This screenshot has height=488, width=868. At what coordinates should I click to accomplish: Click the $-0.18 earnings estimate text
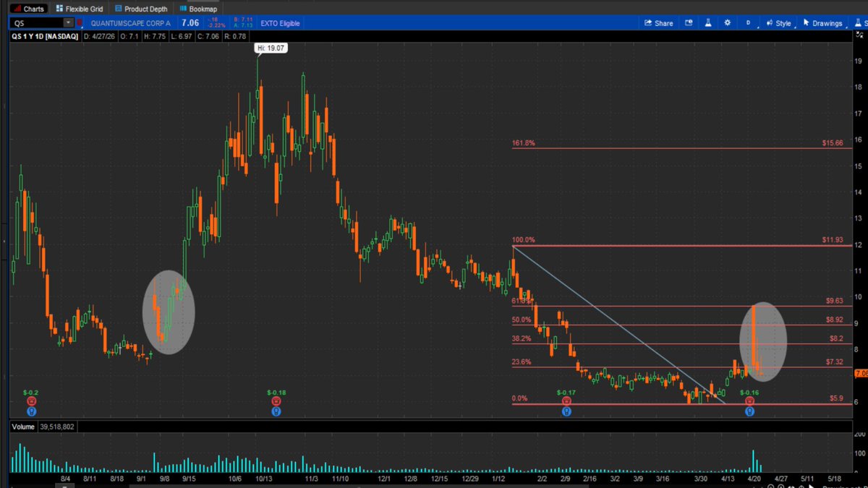[x=276, y=392]
